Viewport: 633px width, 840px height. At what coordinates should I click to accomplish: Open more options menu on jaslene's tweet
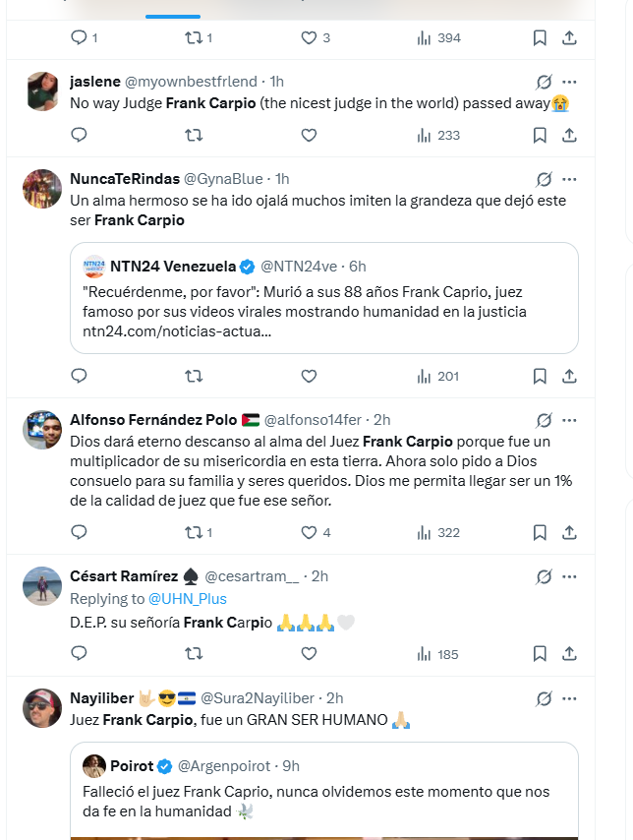click(569, 82)
